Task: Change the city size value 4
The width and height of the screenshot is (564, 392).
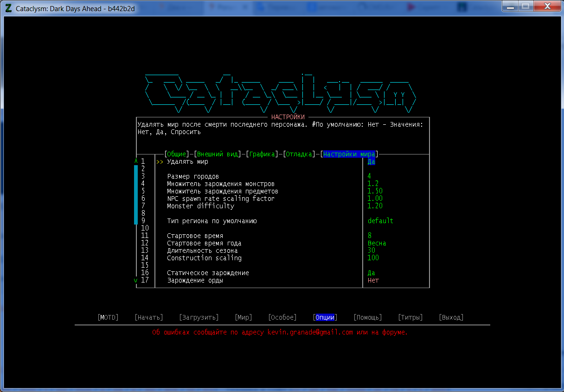Action: point(369,176)
